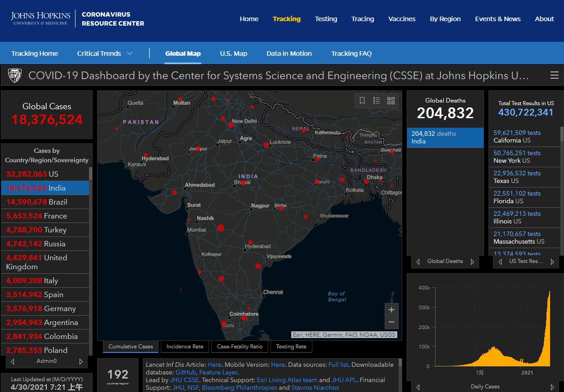Image resolution: width=564 pixels, height=392 pixels.
Task: Zoom out on the map
Action: coord(391,322)
